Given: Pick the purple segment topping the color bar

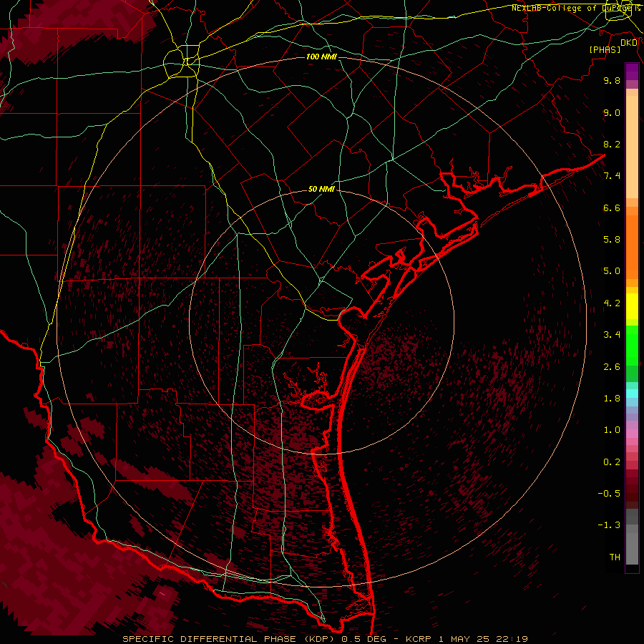Looking at the screenshot, I should pyautogui.click(x=632, y=72).
